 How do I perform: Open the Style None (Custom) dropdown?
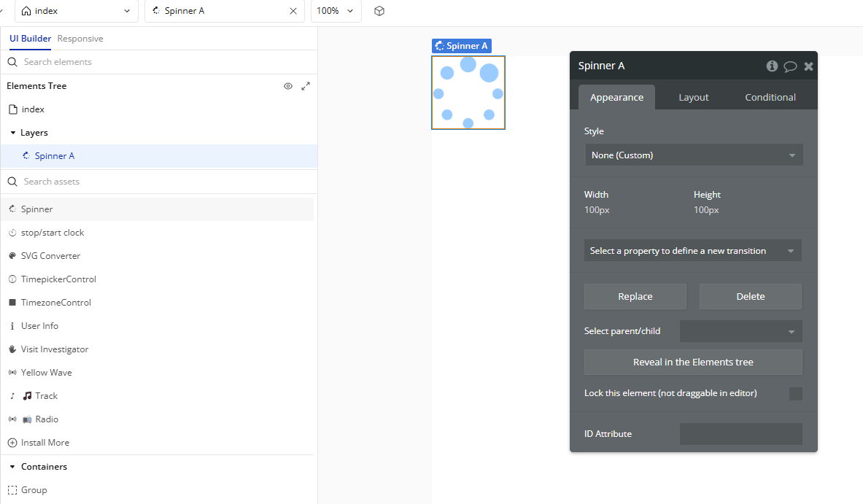[x=694, y=155]
